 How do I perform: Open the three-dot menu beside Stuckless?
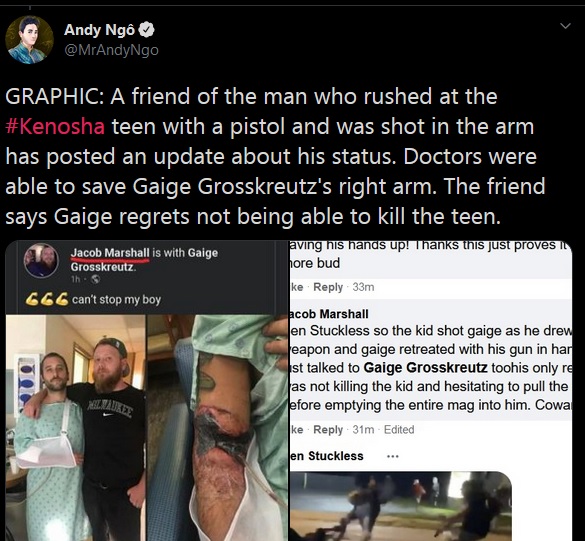pos(392,456)
